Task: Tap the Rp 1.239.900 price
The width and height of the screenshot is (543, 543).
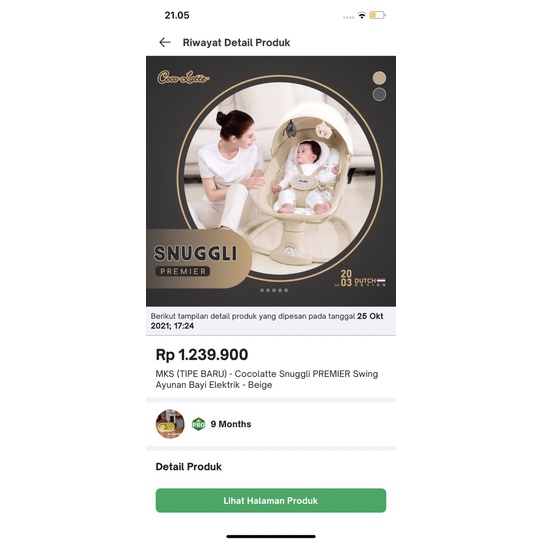Action: point(202,355)
